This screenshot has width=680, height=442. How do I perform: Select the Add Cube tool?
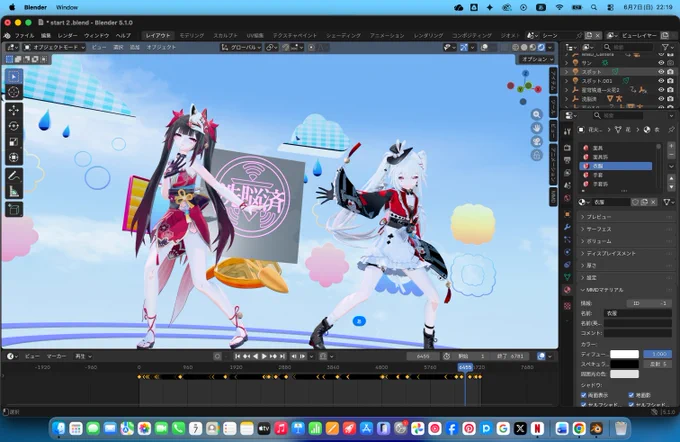pos(14,210)
